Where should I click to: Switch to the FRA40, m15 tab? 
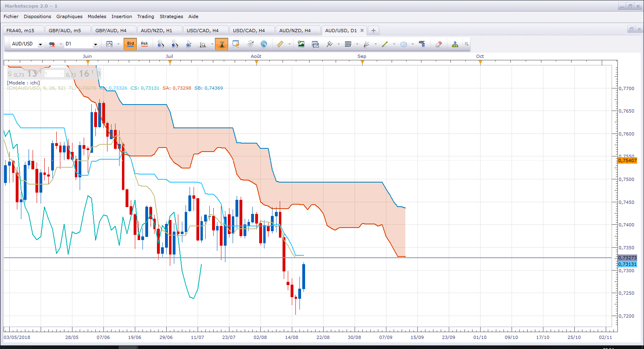coord(23,31)
